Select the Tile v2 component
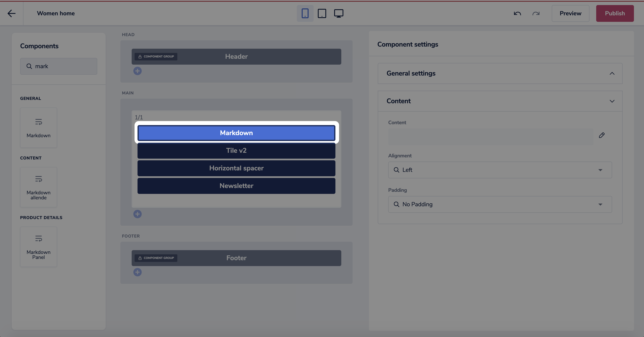This screenshot has width=644, height=337. (236, 151)
